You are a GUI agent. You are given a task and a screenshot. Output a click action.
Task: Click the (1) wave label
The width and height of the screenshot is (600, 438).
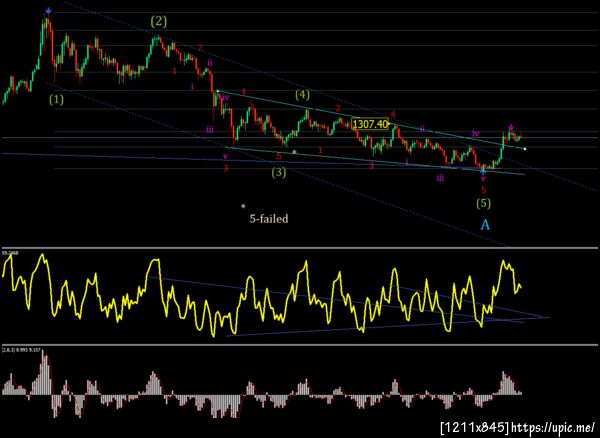(x=56, y=100)
